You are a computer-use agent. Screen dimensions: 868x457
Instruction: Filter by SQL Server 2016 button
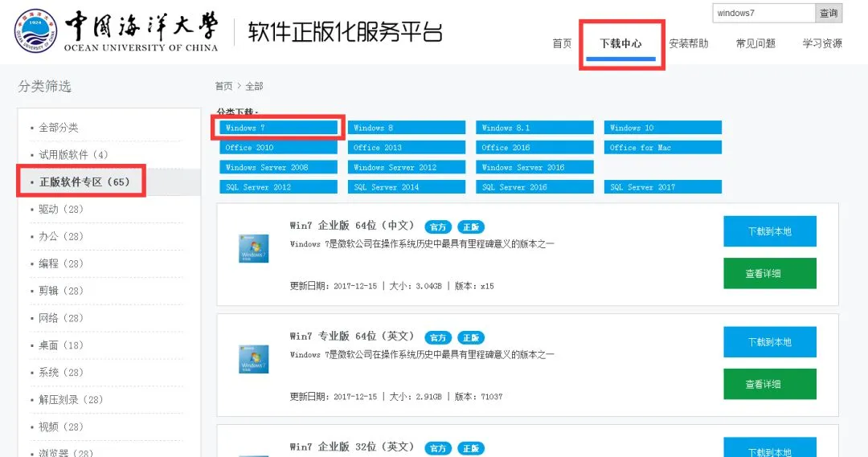[534, 187]
